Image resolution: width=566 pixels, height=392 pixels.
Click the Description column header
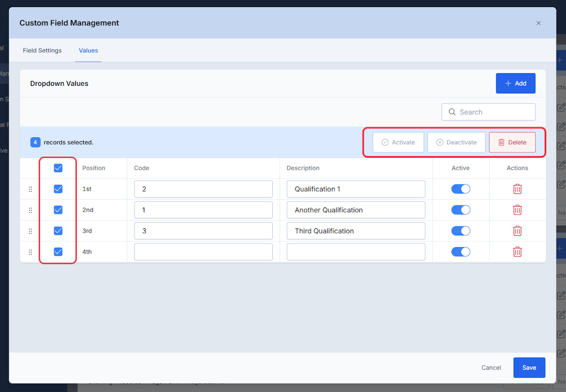tap(303, 168)
